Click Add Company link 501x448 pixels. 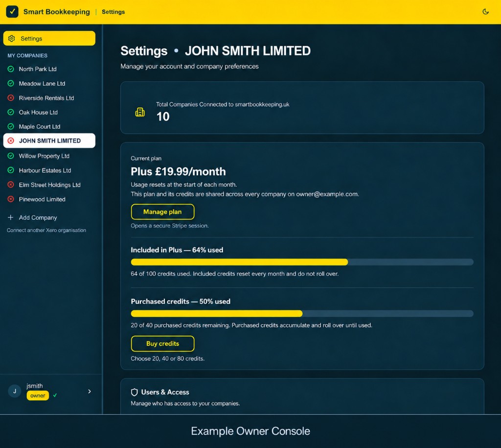point(38,217)
